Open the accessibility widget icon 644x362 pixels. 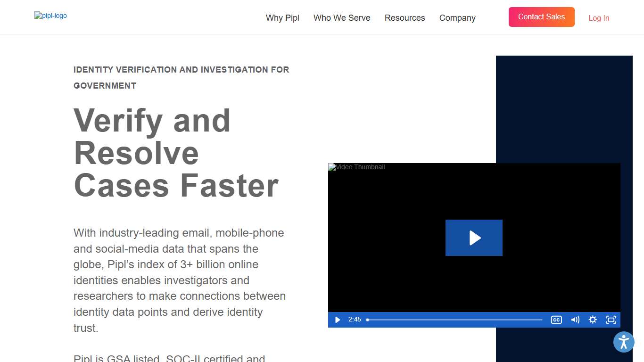pos(624,342)
